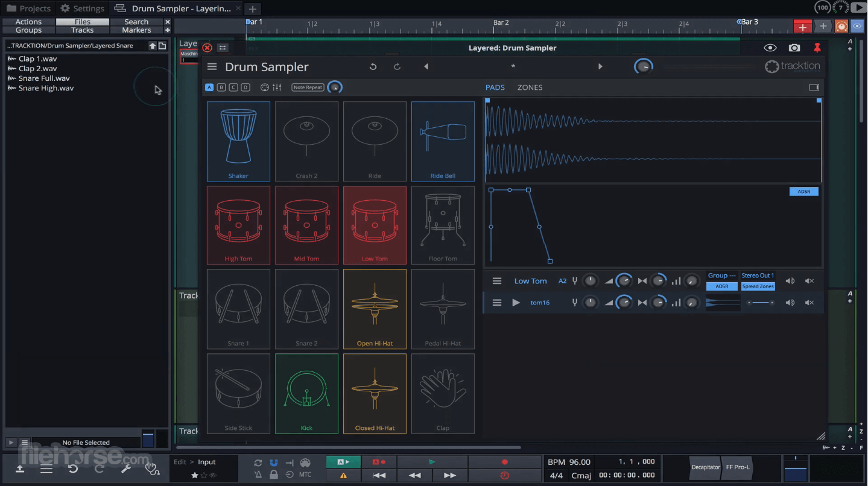Image resolution: width=868 pixels, height=486 pixels.
Task: Toggle plugin visibility with eye icon in header
Action: click(770, 48)
